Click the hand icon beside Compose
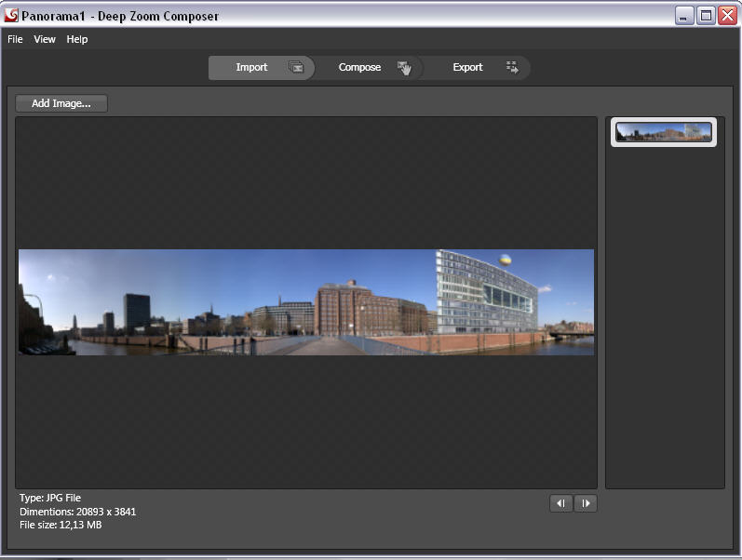Viewport: 742px width, 560px height. click(404, 68)
